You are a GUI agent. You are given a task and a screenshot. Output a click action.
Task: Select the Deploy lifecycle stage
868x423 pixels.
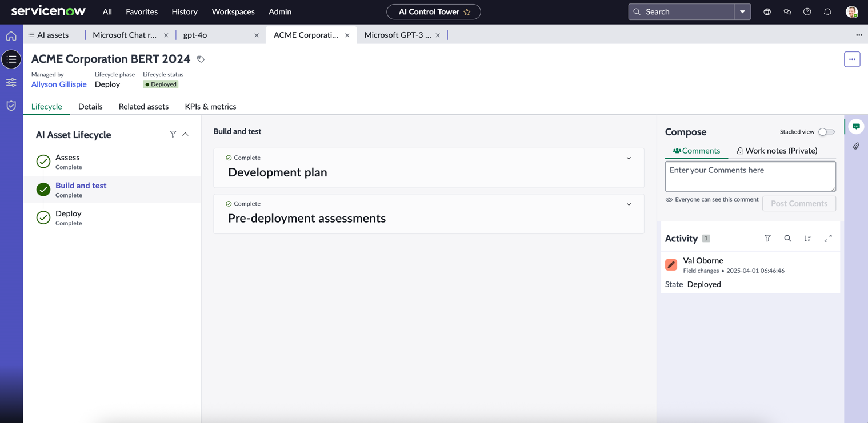112,217
